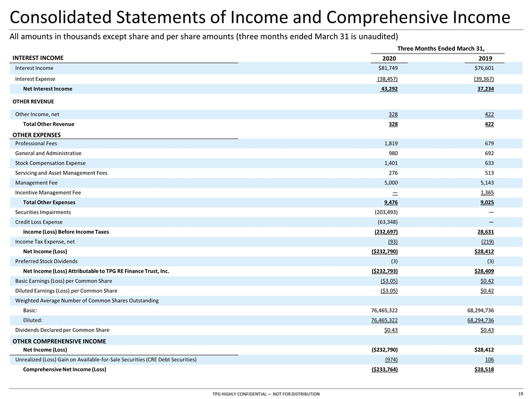532x399 pixels.
Task: Click the "Other Income, net" row label
Action: pos(37,114)
